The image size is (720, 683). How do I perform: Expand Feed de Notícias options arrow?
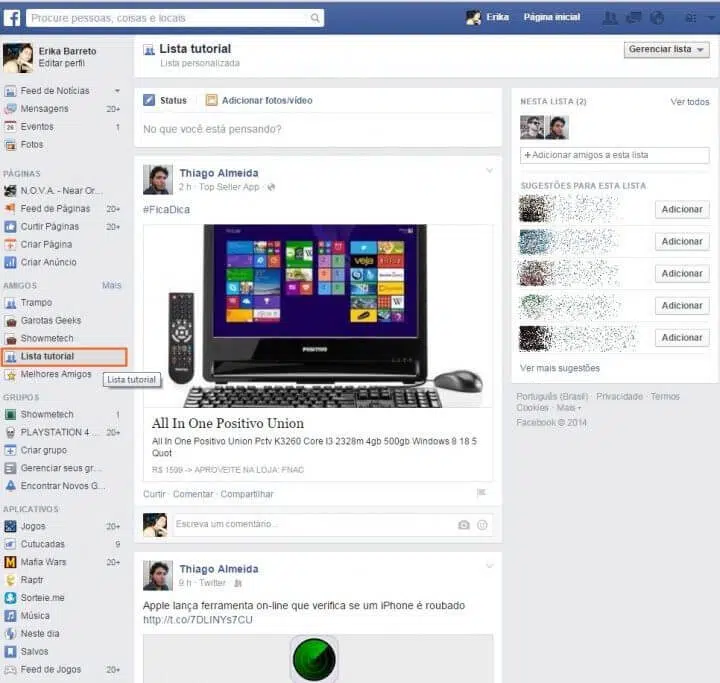point(117,91)
